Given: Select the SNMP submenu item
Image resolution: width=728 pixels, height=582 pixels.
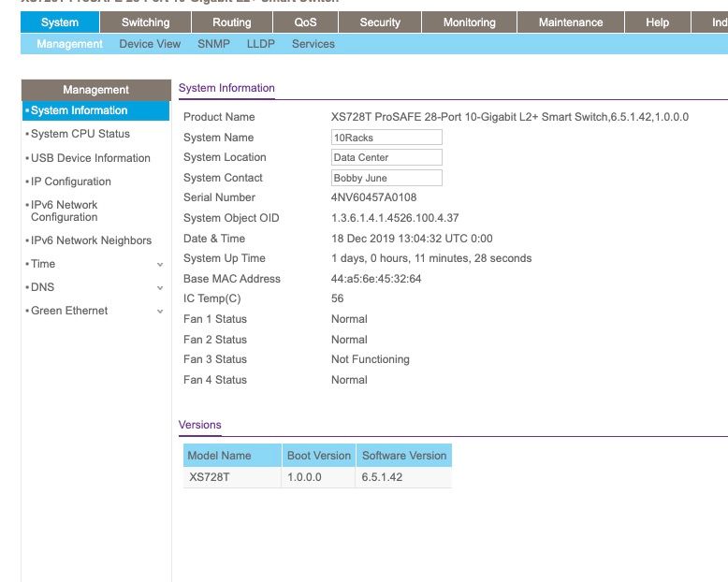Looking at the screenshot, I should 213,44.
